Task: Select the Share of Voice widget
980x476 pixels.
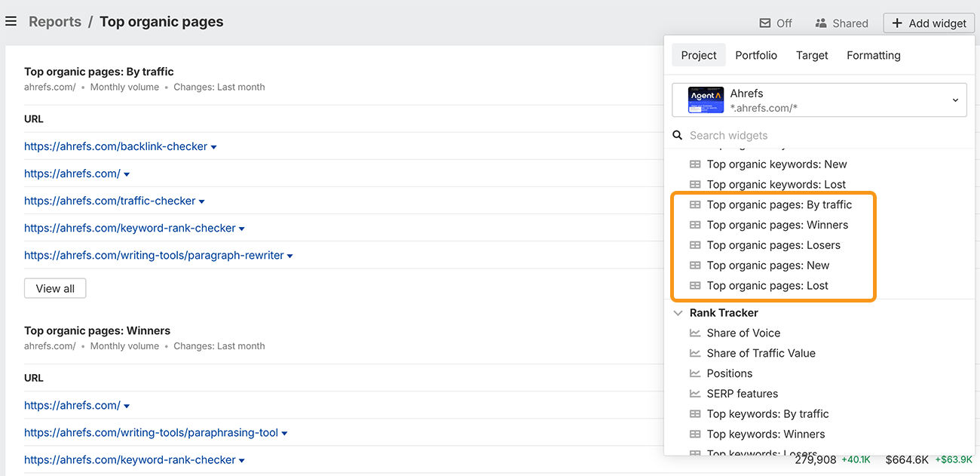Action: [743, 333]
